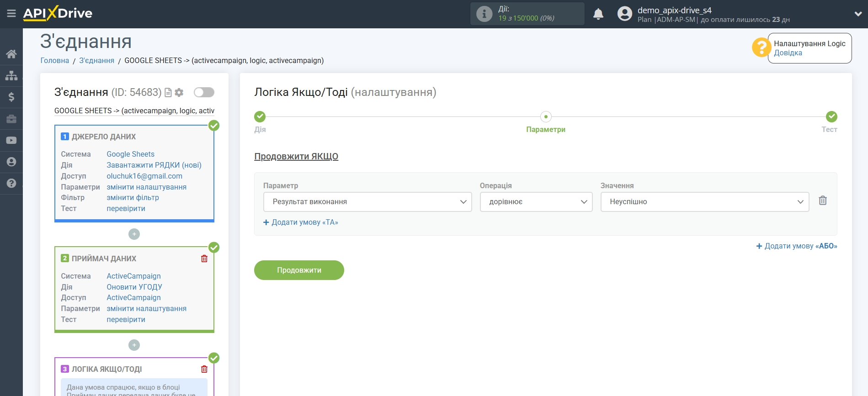Click the connection name field
This screenshot has height=396, width=868.
click(x=134, y=111)
